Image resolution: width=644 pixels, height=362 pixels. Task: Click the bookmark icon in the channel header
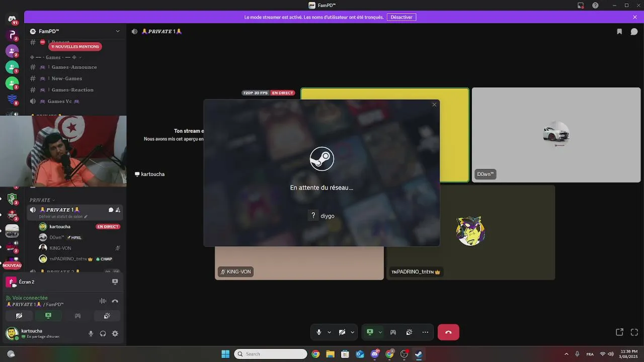tap(619, 31)
